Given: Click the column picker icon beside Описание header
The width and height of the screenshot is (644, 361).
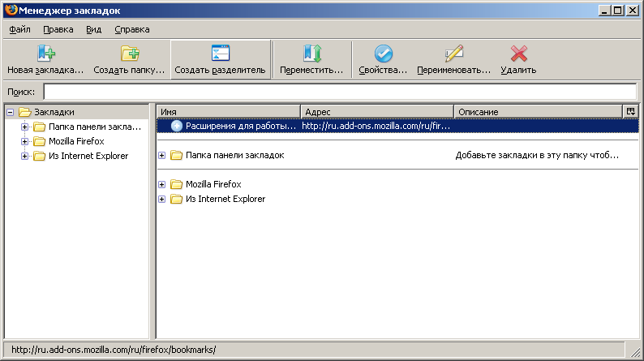Looking at the screenshot, I should 631,111.
